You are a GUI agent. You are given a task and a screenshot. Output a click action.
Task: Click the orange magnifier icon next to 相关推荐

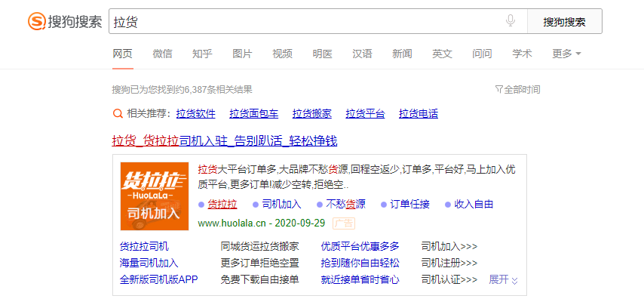tap(118, 114)
